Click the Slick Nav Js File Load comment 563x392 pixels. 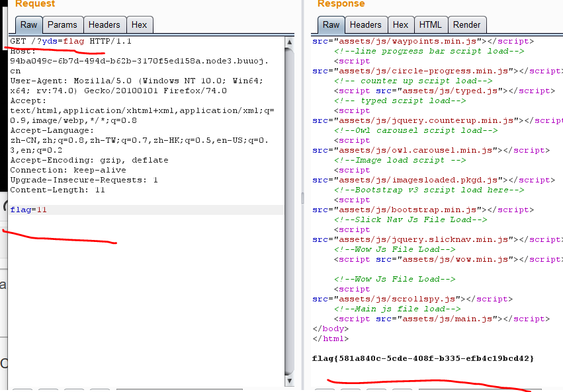[410, 220]
